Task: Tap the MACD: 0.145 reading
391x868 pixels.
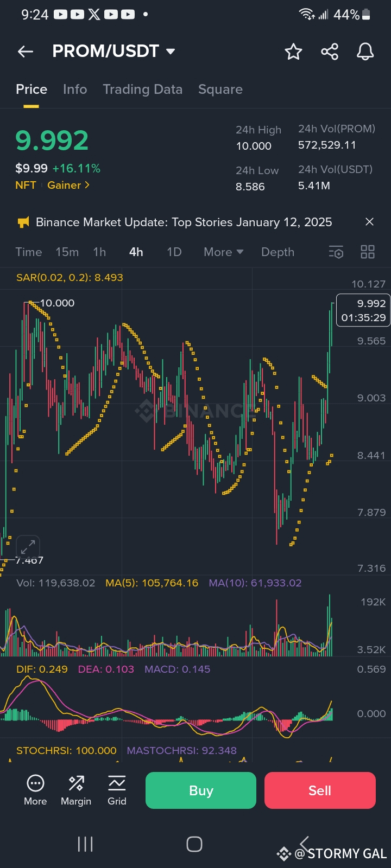Action: pos(177,669)
